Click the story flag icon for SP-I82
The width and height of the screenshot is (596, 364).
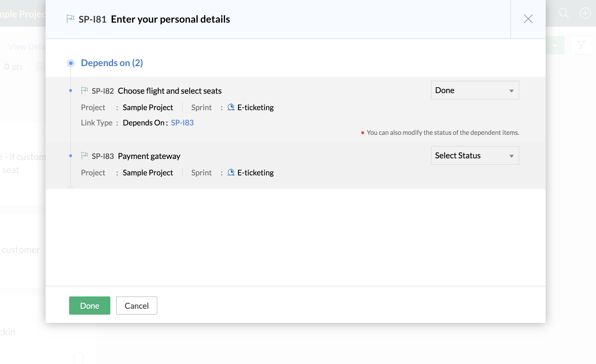(85, 90)
